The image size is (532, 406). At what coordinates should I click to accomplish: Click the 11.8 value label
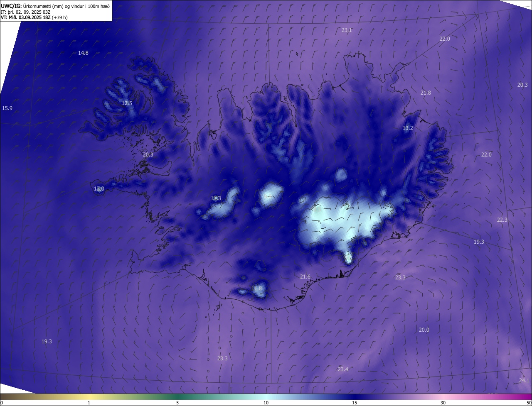(257, 288)
